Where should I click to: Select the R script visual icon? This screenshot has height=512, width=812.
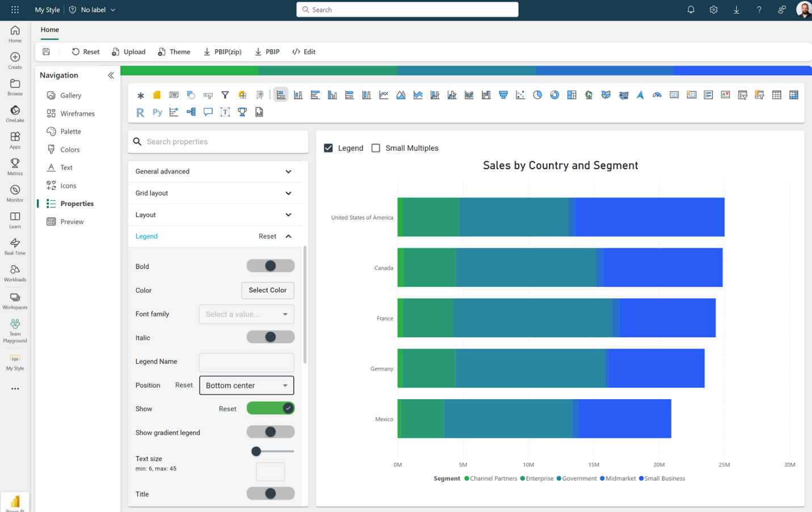point(140,112)
